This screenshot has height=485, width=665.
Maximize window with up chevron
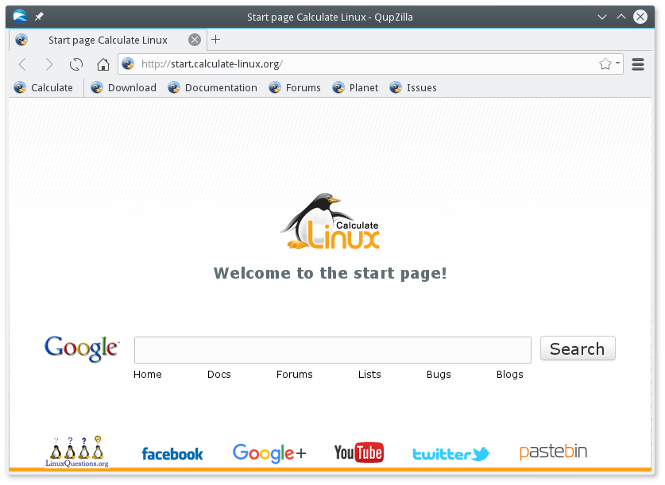coord(621,17)
